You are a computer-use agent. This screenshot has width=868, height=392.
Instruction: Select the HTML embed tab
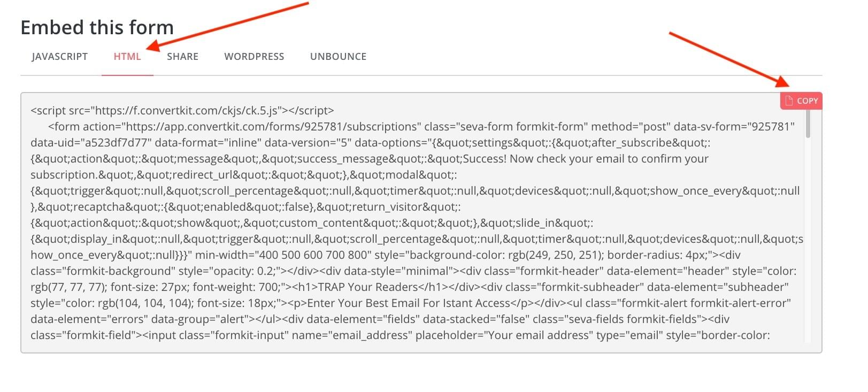click(x=127, y=57)
